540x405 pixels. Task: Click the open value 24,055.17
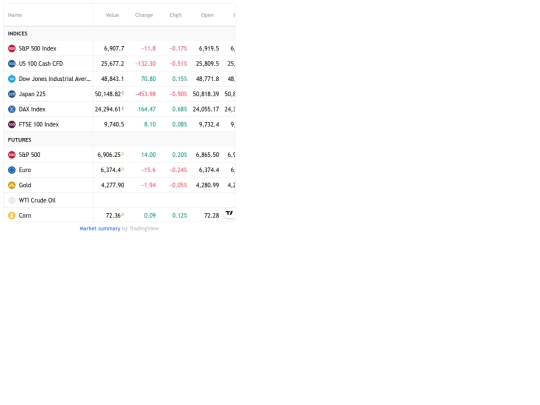[x=206, y=109]
